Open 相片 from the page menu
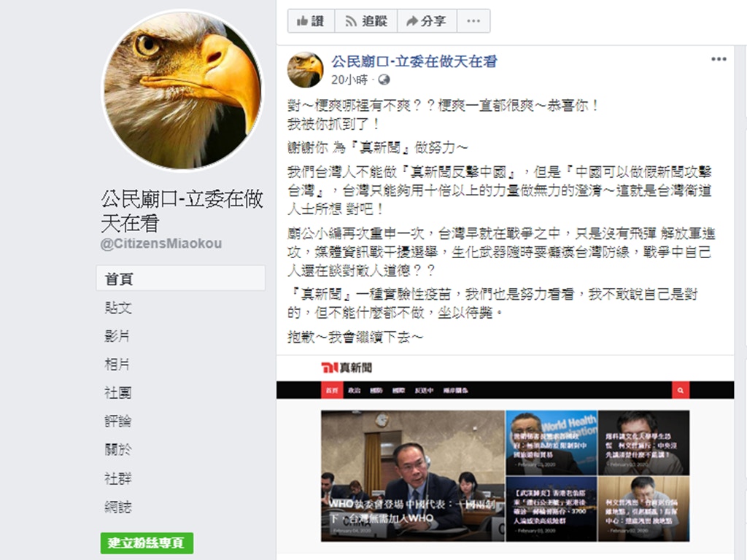This screenshot has height=560, width=747. click(x=117, y=365)
